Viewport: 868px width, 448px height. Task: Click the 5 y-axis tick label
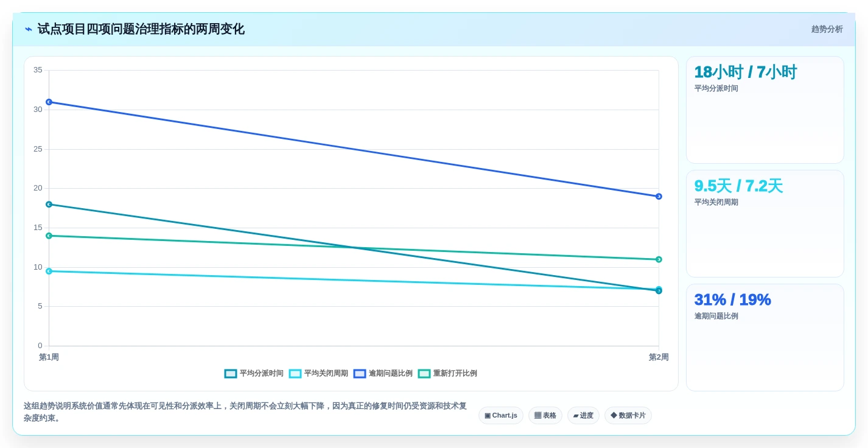coord(40,306)
